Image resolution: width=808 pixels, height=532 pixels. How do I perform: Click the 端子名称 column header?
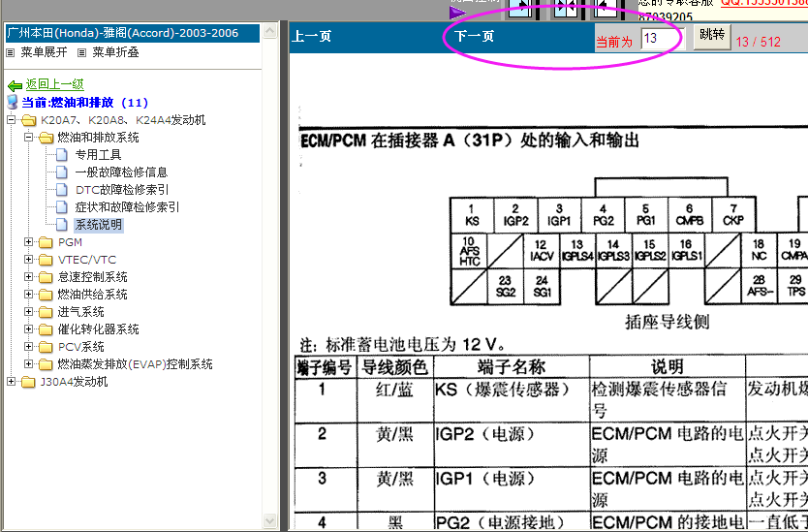click(512, 367)
